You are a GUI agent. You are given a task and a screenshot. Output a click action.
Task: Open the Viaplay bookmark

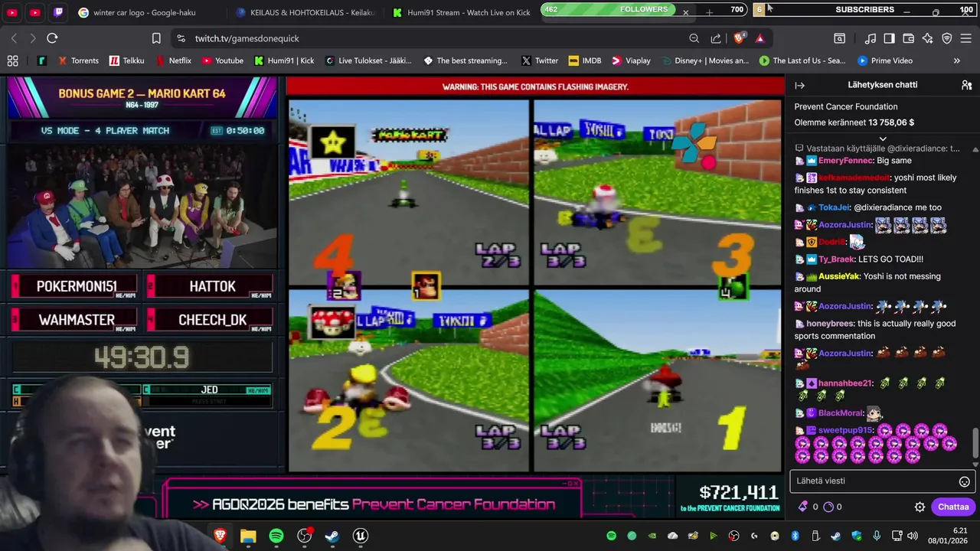pos(631,60)
